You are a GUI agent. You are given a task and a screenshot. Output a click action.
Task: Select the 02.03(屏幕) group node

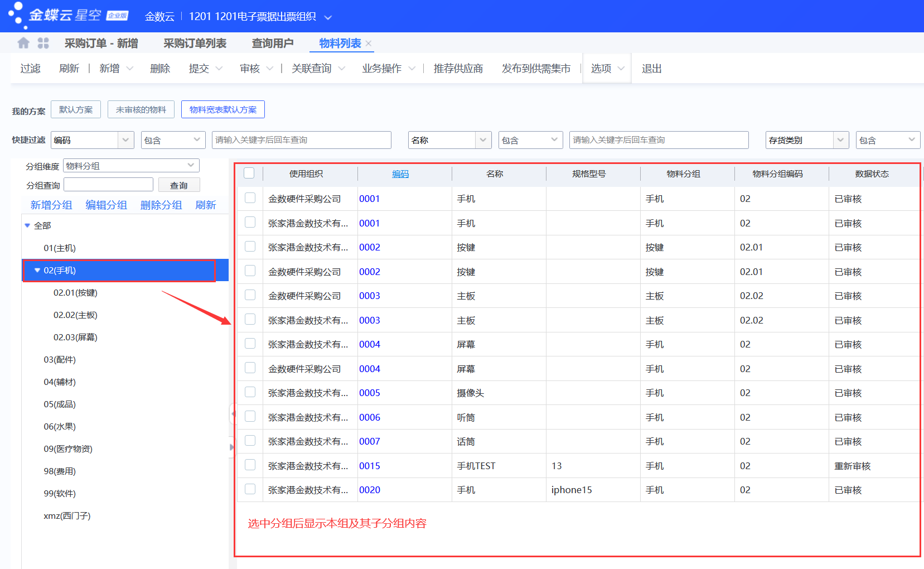75,337
